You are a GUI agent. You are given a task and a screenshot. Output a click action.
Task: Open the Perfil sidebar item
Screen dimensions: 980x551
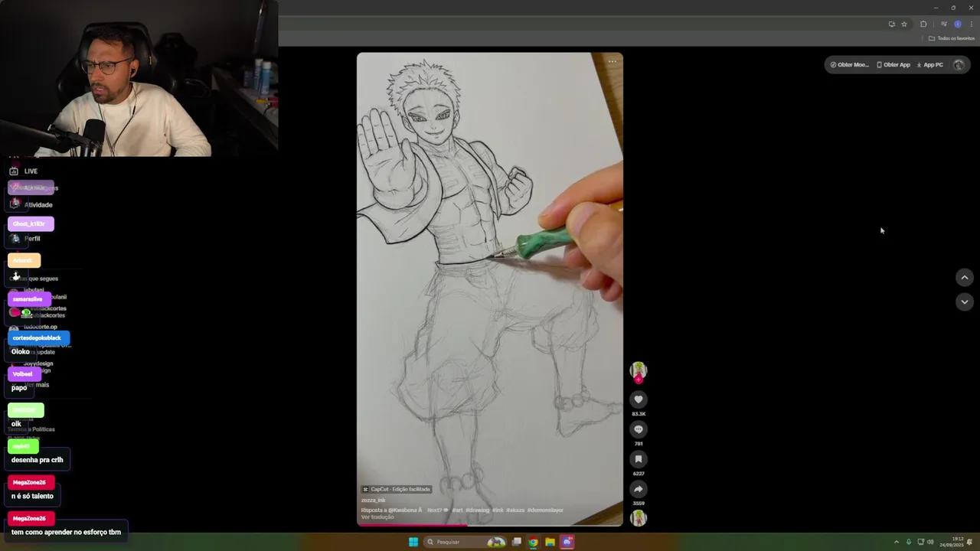tap(25, 239)
